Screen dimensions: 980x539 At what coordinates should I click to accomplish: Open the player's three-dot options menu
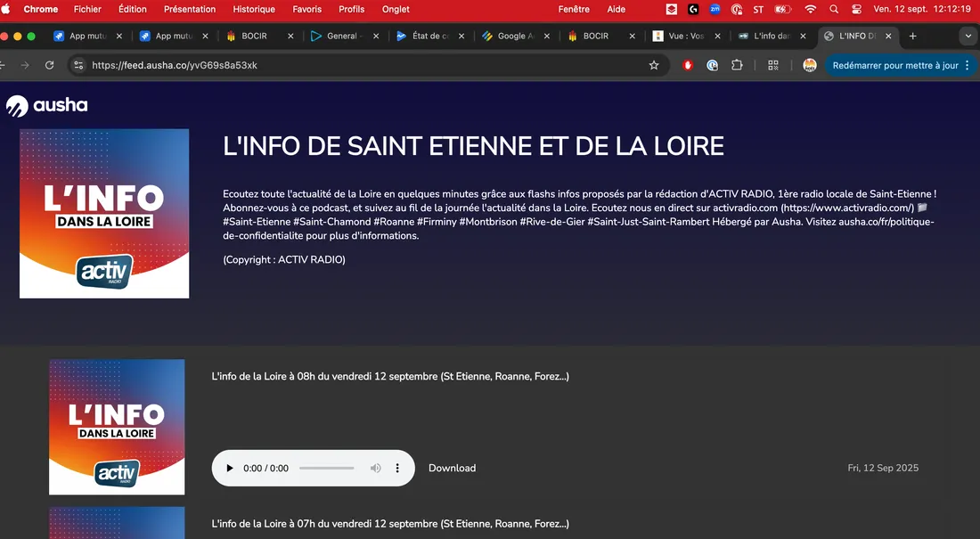[x=397, y=467]
